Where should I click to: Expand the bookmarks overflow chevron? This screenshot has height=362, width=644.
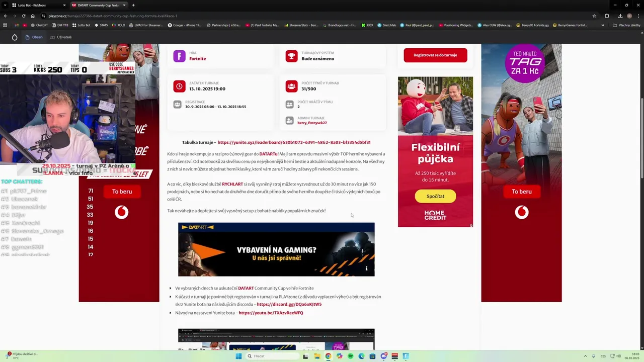(x=603, y=25)
